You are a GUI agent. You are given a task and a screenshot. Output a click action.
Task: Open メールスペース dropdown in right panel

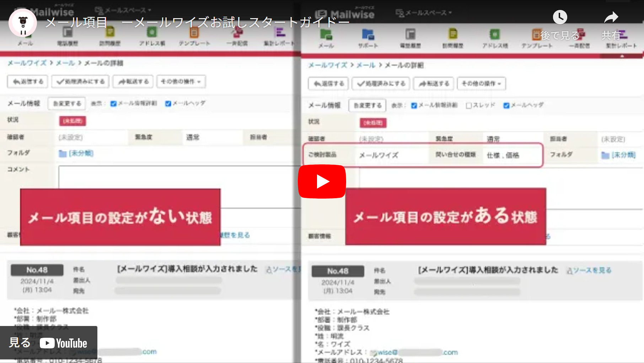(424, 13)
